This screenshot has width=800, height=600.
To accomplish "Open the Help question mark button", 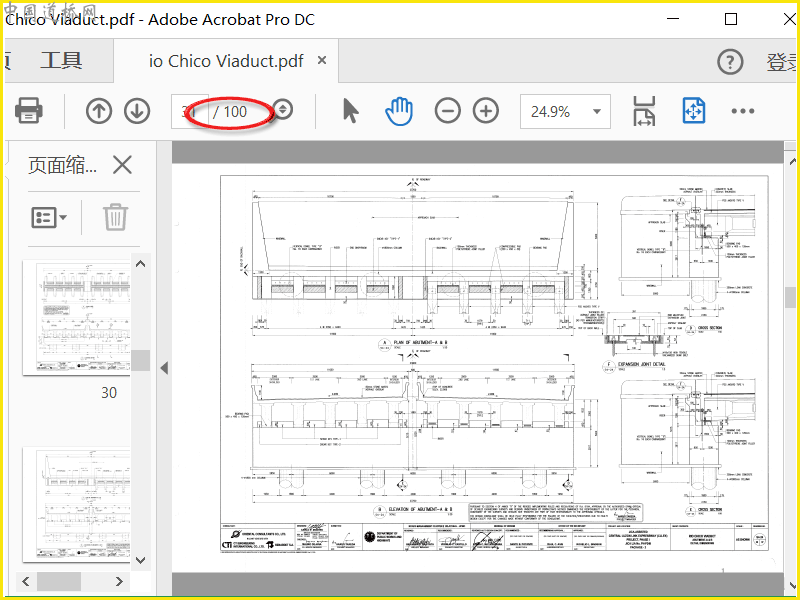I will [730, 62].
